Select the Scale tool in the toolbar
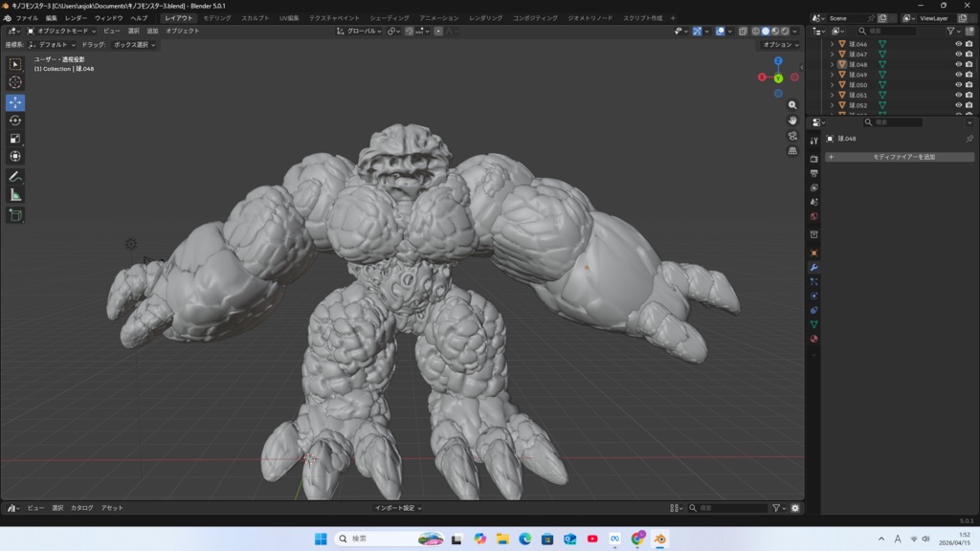The height and width of the screenshot is (551, 980). tap(15, 139)
